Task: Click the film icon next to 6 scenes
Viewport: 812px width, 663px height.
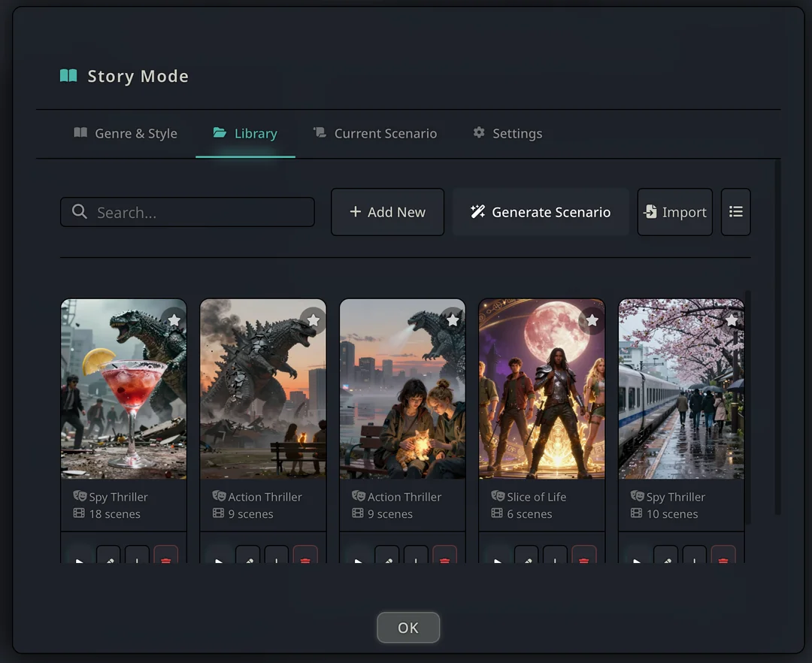Action: 497,513
